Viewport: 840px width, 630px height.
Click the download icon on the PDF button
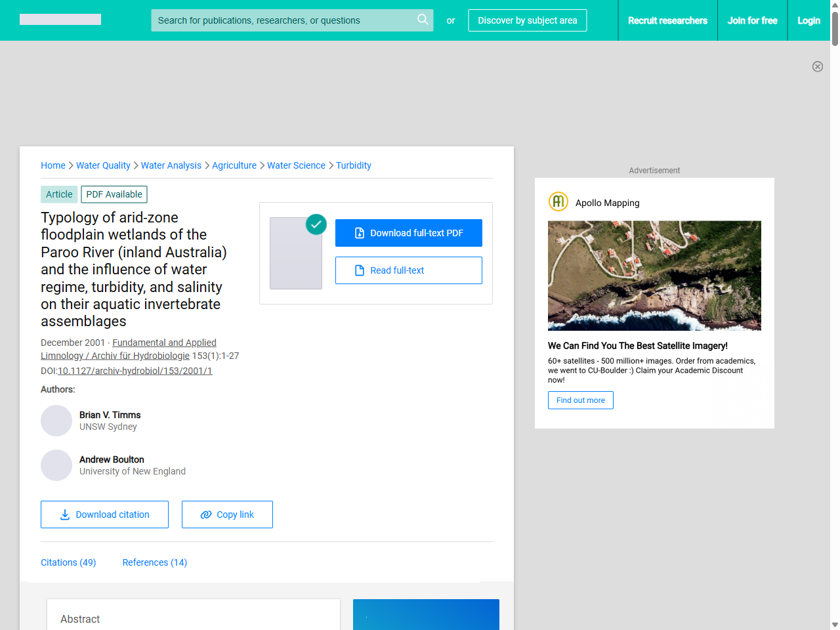click(x=359, y=232)
